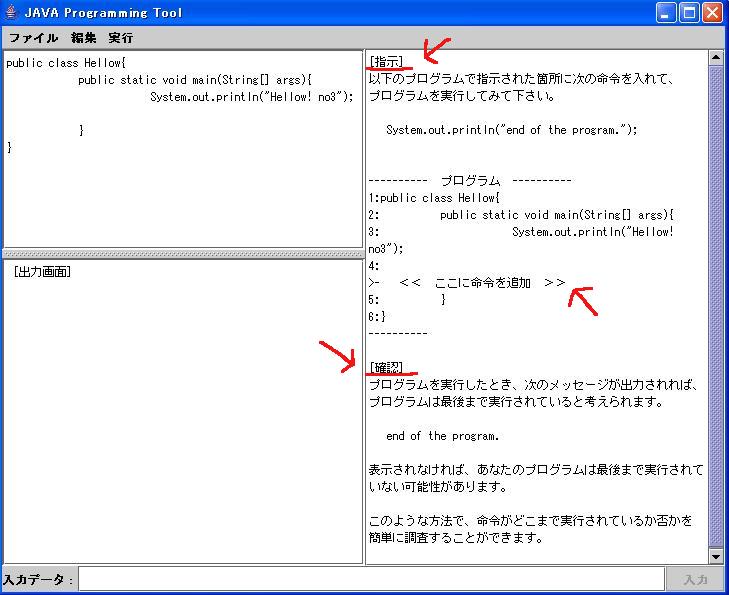Click the 入力データ input field
Screen dimensions: 729x595
[371, 579]
